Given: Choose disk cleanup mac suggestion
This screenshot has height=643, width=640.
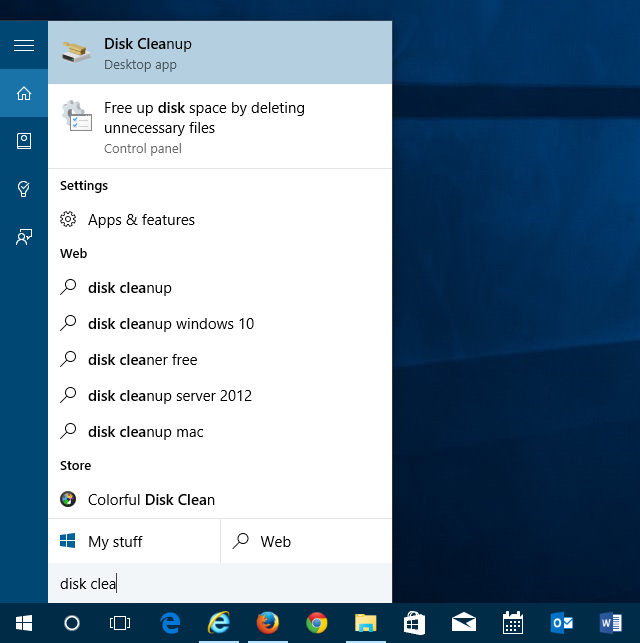Looking at the screenshot, I should coord(146,432).
